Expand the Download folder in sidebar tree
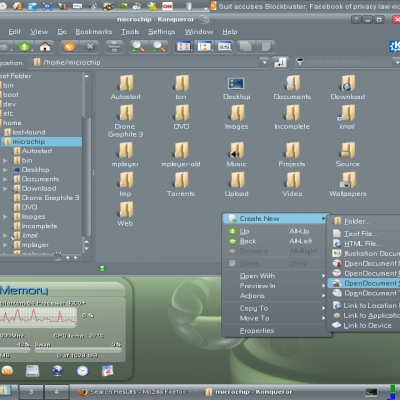 (5, 188)
